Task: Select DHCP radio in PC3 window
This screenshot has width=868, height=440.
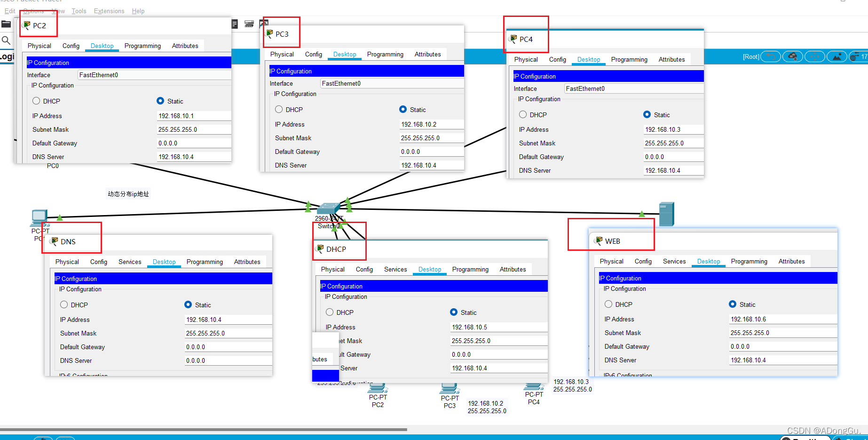Action: click(x=279, y=109)
